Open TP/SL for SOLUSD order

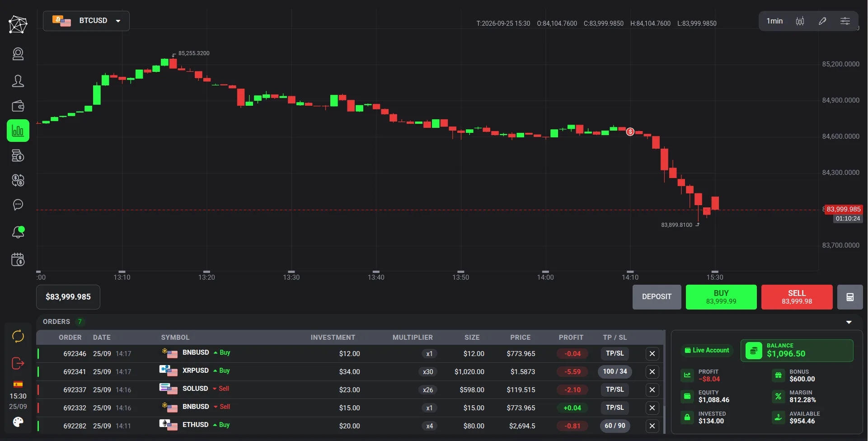click(x=615, y=390)
